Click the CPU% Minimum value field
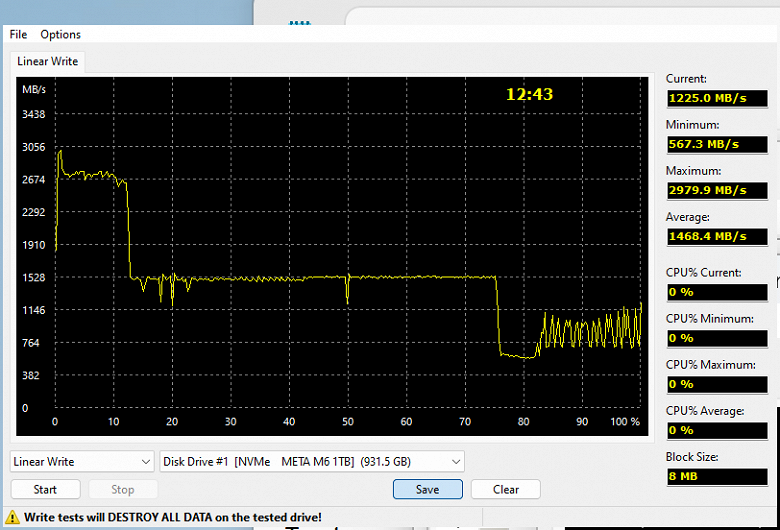The image size is (780, 530). [x=717, y=338]
